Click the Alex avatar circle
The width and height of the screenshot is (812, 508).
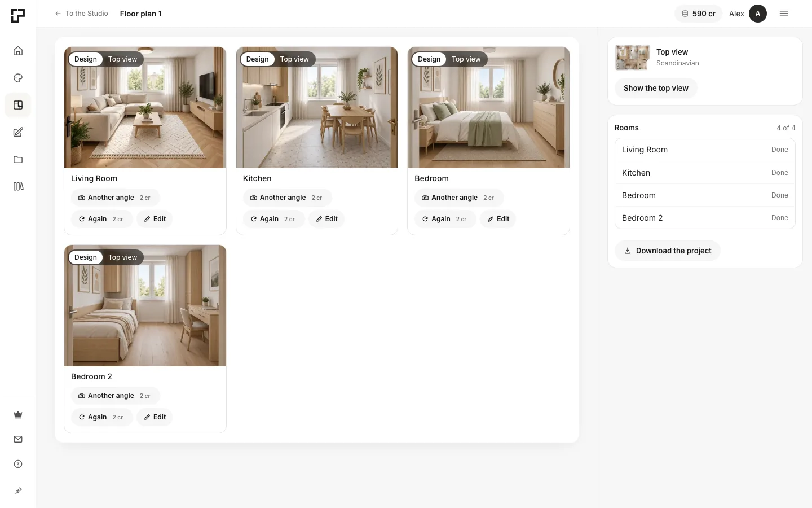tap(758, 14)
